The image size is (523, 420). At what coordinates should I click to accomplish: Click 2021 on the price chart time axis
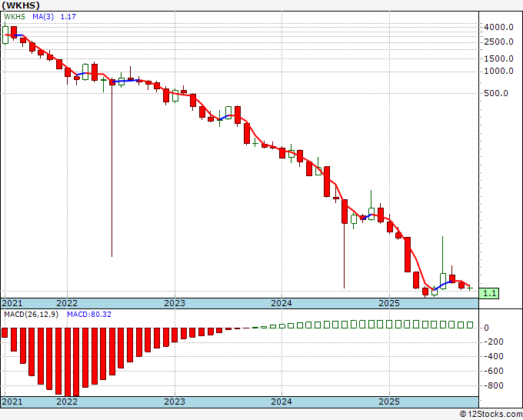(12, 303)
